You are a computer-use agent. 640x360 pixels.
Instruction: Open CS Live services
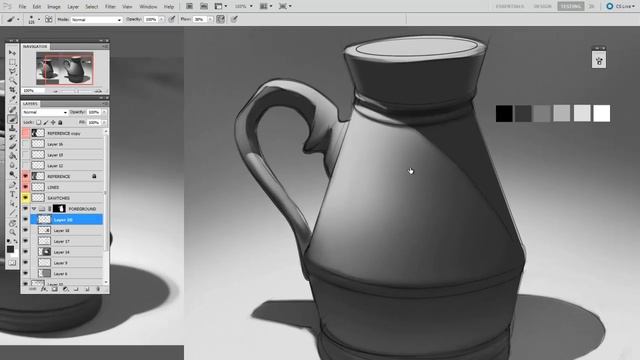tap(620, 6)
